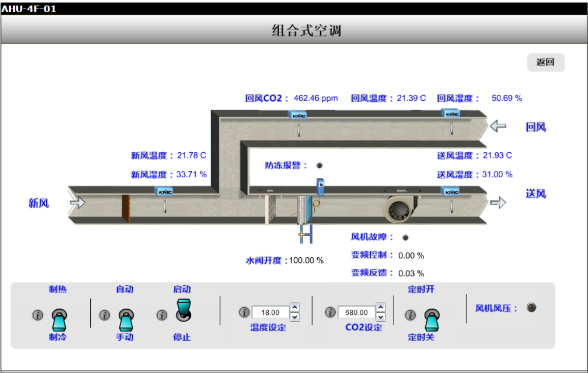Click the CO2设定 label

(364, 328)
